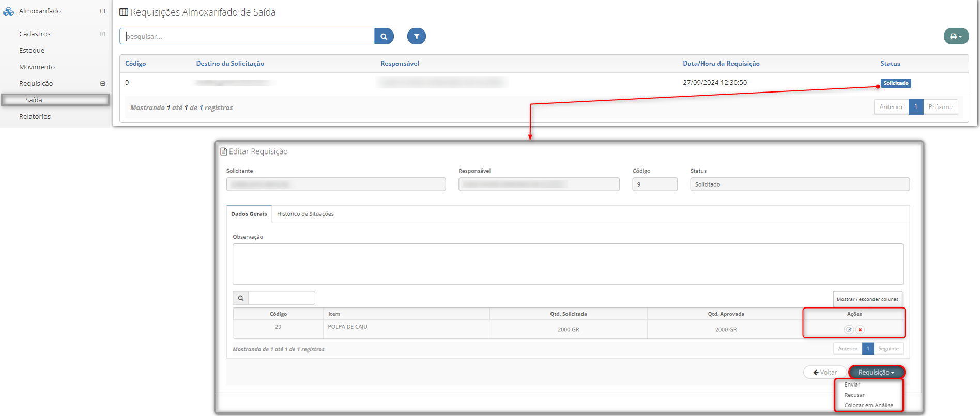Switch to Histórico de Situações tab

pyautogui.click(x=305, y=214)
